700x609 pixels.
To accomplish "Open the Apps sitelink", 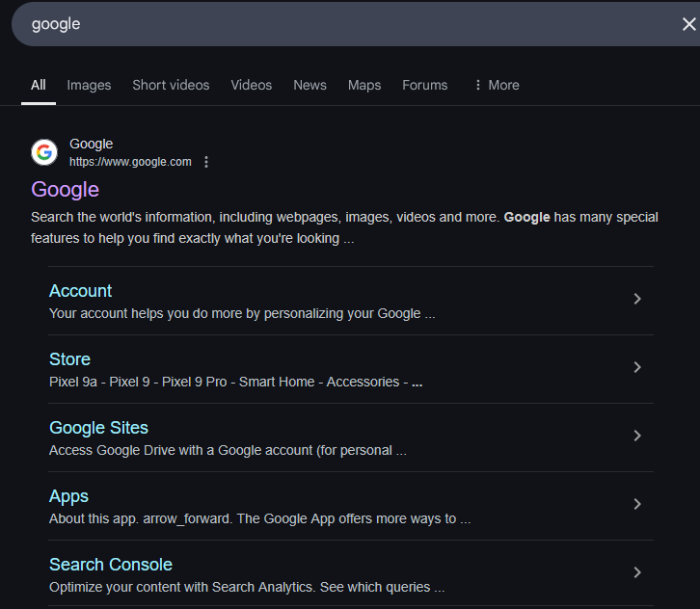I will pyautogui.click(x=68, y=496).
